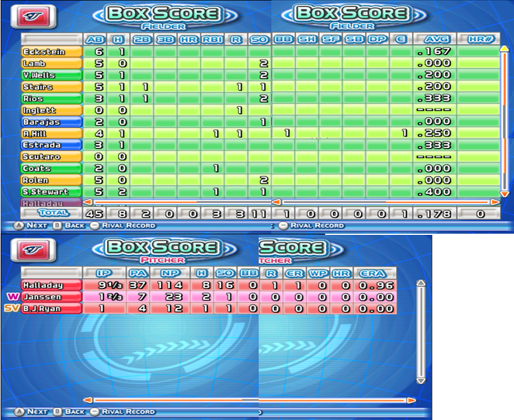Select the NP column header in pitcher table
The width and height of the screenshot is (514, 420).
171,273
